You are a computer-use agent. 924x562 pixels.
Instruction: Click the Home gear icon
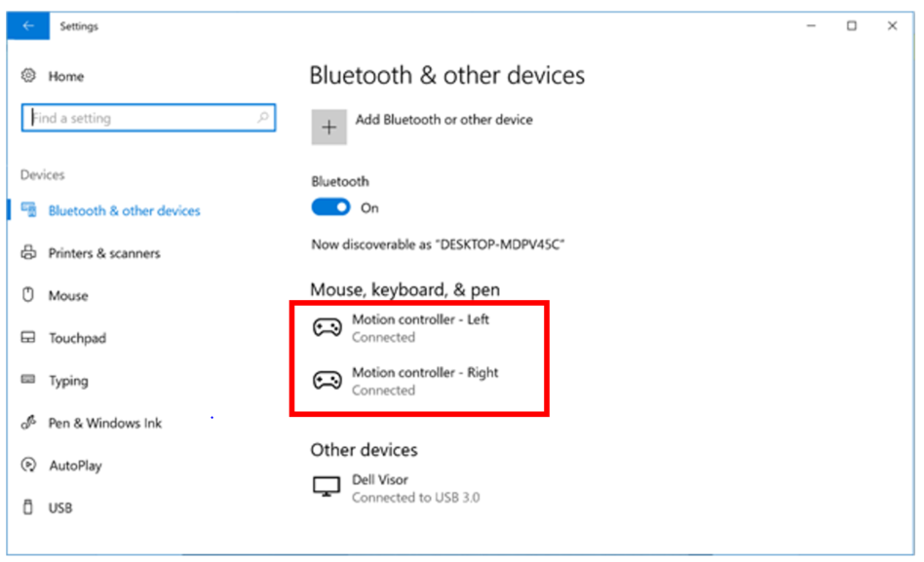29,76
